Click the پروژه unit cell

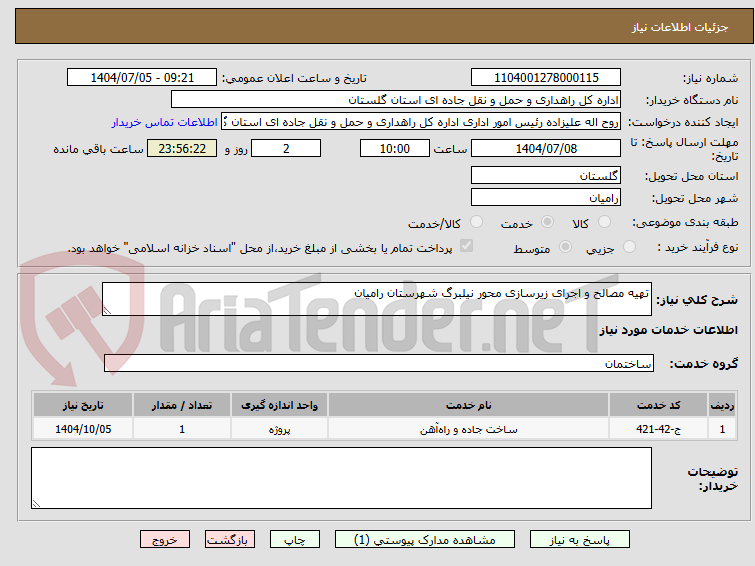tap(279, 429)
